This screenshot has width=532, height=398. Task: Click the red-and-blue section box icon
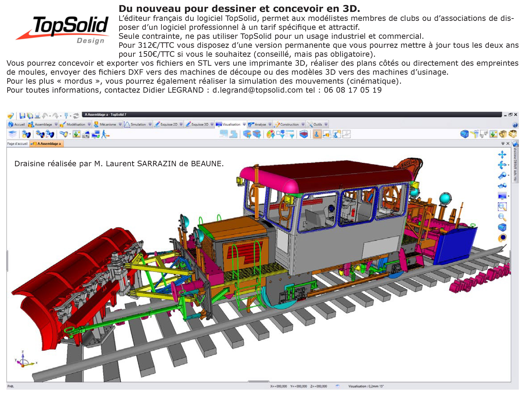click(304, 134)
